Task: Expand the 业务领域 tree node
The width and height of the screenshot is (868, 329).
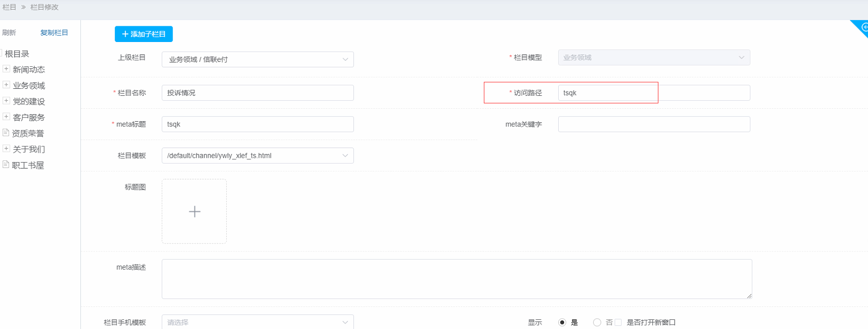Action: (6, 85)
